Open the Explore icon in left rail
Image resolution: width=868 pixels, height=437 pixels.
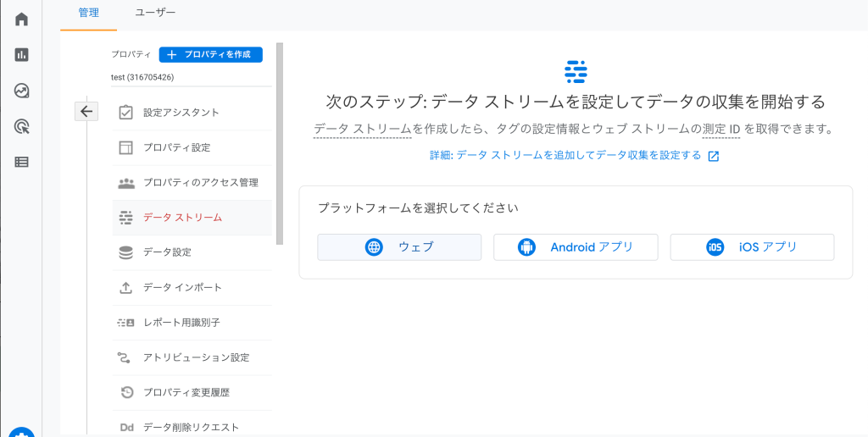pyautogui.click(x=21, y=91)
